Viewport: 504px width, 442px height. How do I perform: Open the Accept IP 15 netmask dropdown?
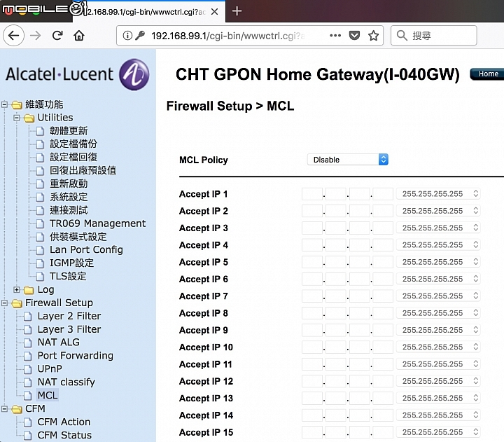click(x=438, y=432)
